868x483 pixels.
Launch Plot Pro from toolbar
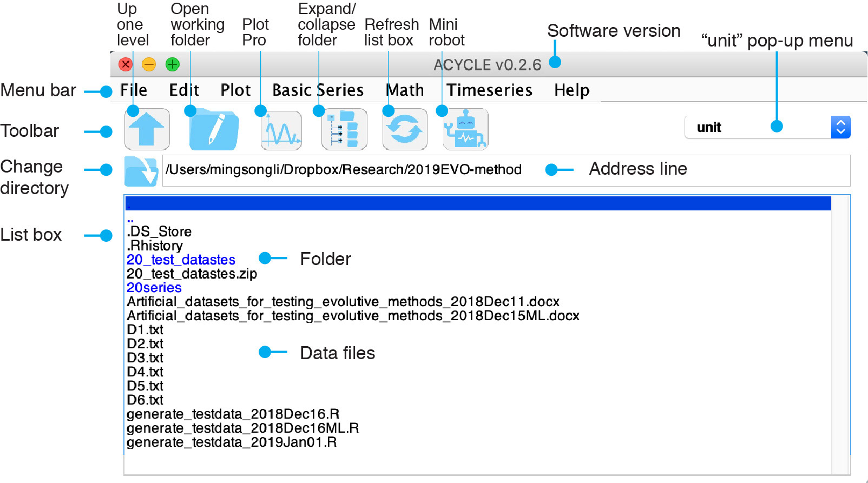coord(281,130)
